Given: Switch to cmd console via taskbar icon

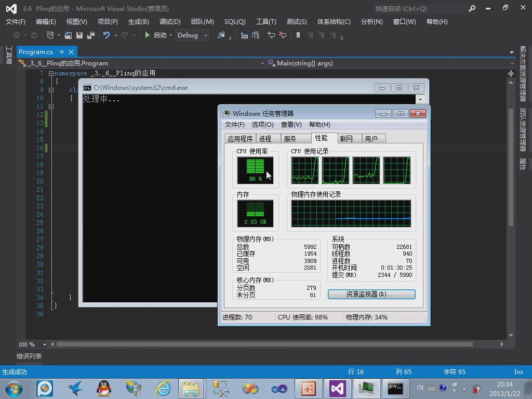Looking at the screenshot, I should click(395, 389).
